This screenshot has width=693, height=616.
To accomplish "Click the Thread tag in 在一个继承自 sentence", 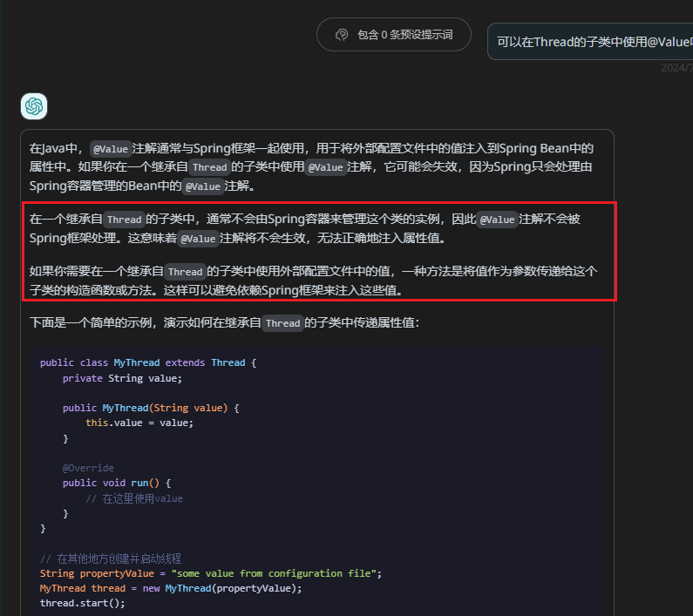I will click(124, 220).
